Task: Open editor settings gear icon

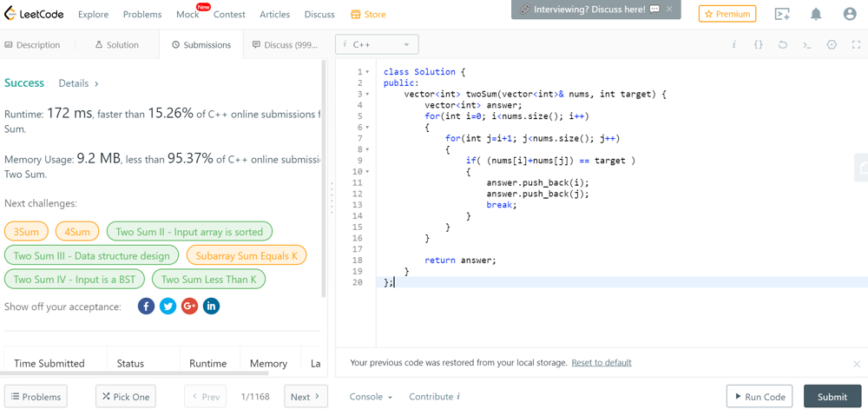Action: 832,44
